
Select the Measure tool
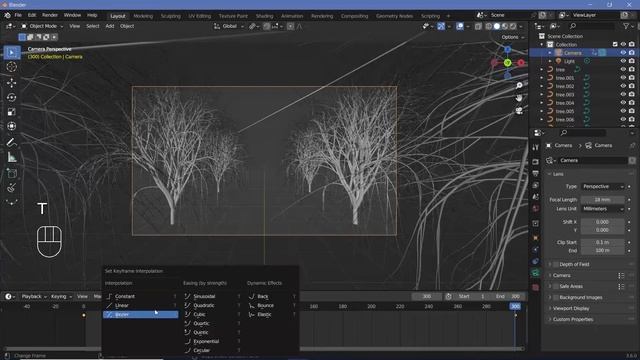pyautogui.click(x=11, y=157)
